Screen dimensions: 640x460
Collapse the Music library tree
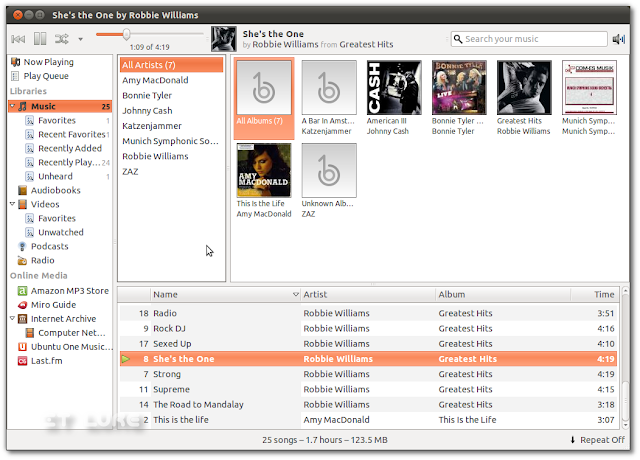click(12, 106)
